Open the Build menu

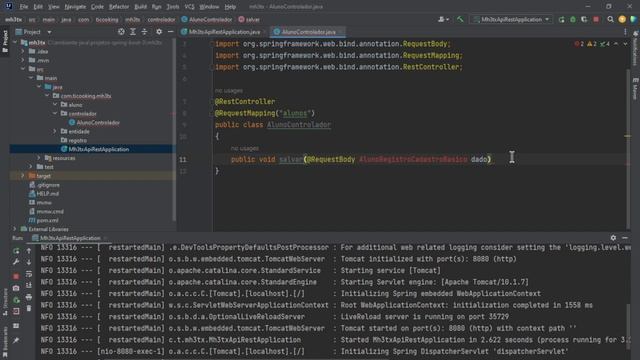coord(140,7)
